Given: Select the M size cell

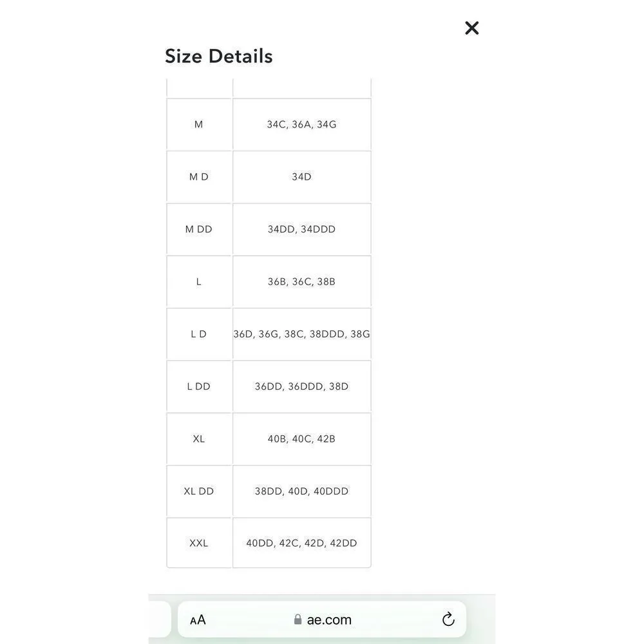Looking at the screenshot, I should (198, 124).
